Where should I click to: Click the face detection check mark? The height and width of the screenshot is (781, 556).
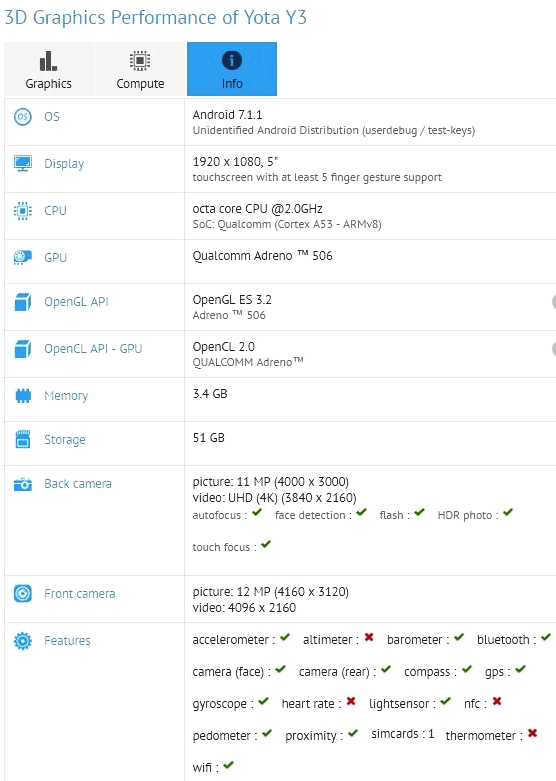point(362,513)
